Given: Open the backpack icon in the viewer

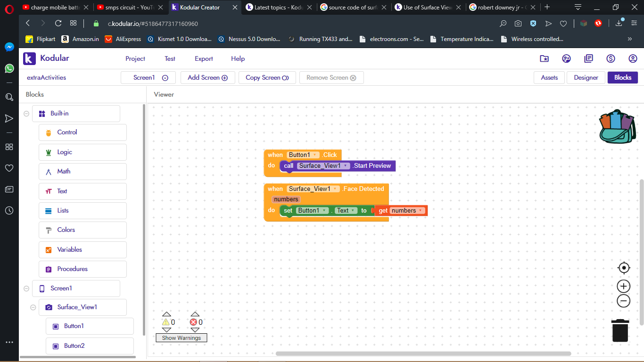Looking at the screenshot, I should pyautogui.click(x=617, y=126).
